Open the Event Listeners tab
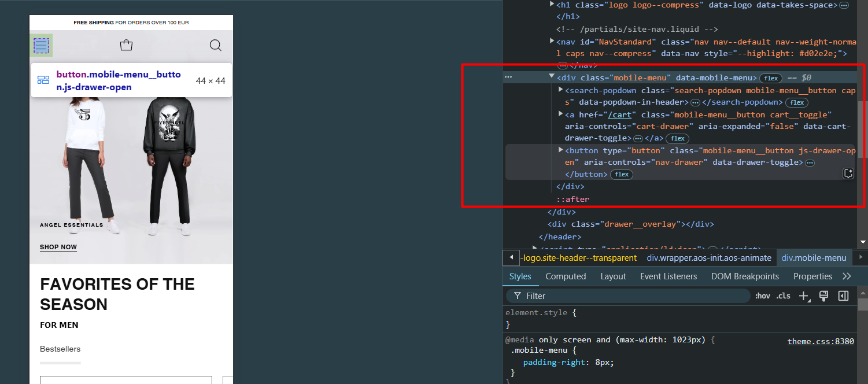This screenshot has width=868, height=384. [668, 276]
